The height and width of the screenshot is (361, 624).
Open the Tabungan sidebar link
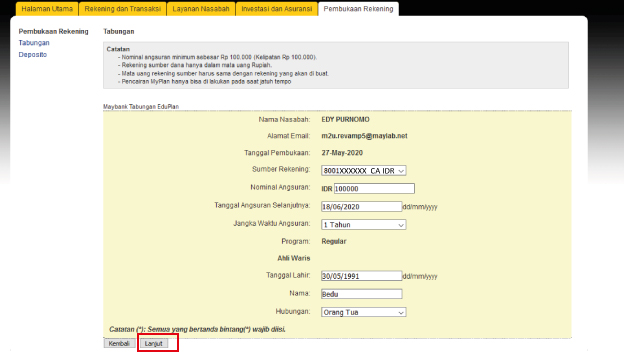click(x=34, y=43)
